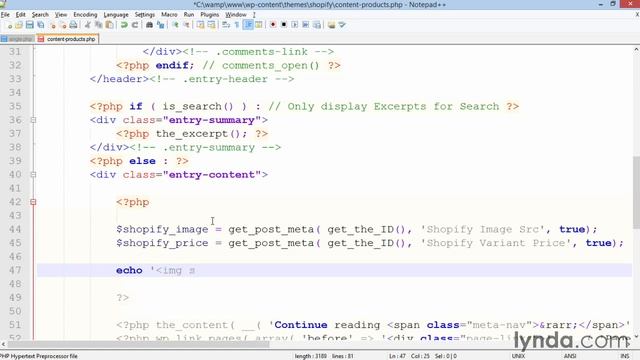This screenshot has height=360, width=640.
Task: Open the Run menu
Action: point(189,15)
